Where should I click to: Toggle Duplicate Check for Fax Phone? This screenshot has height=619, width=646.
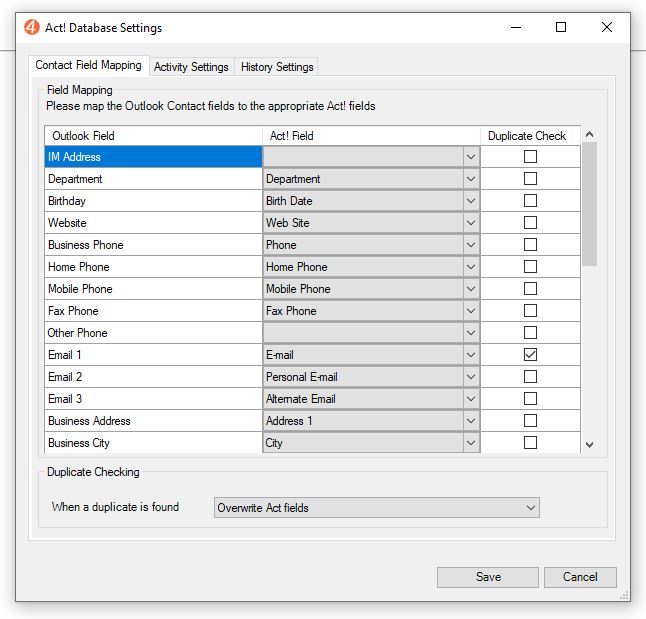(530, 310)
